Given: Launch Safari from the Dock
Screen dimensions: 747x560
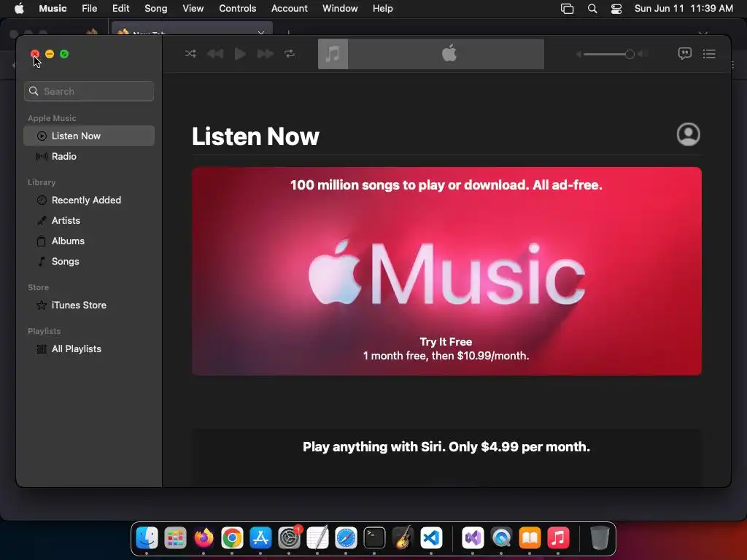Looking at the screenshot, I should pos(346,538).
